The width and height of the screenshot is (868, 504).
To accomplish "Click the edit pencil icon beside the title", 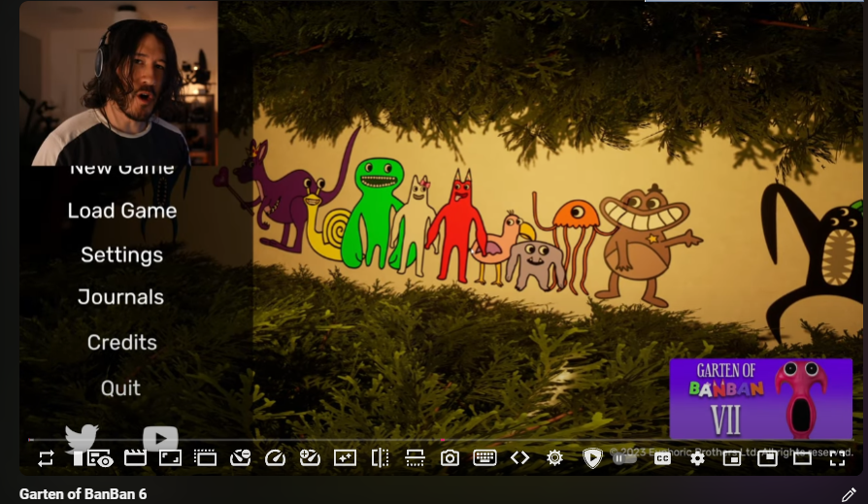I will click(x=849, y=494).
